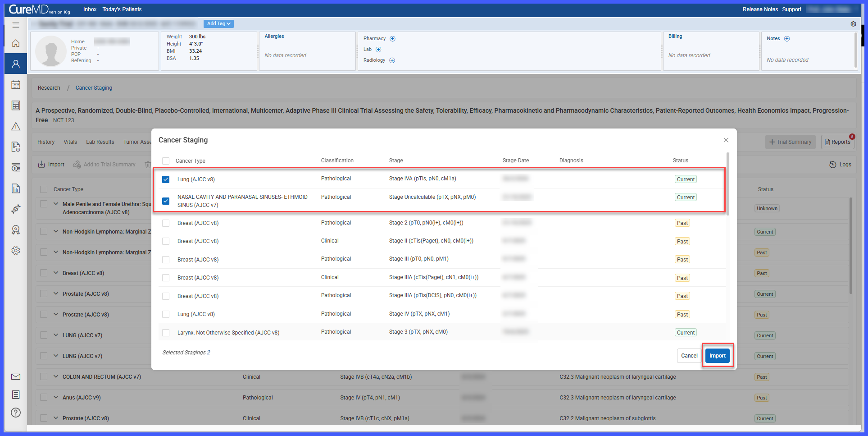Image resolution: width=868 pixels, height=436 pixels.
Task: Check the Breast Stage 2 row checkbox
Action: point(166,223)
